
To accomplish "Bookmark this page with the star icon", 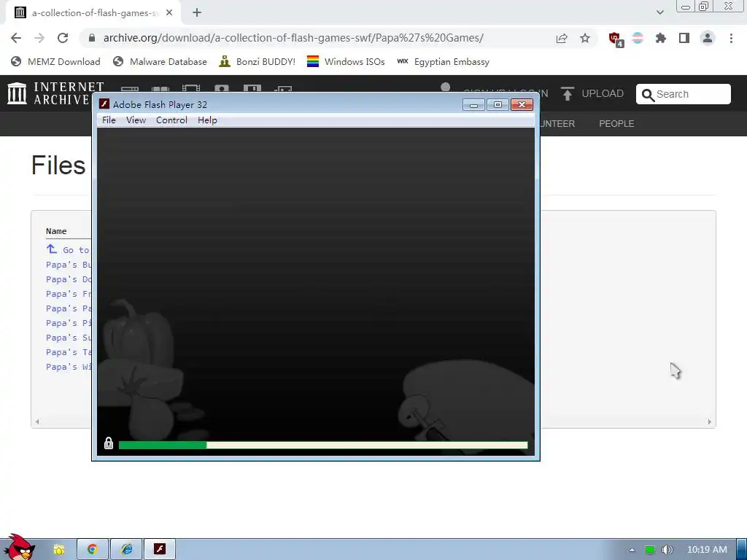I will click(585, 38).
